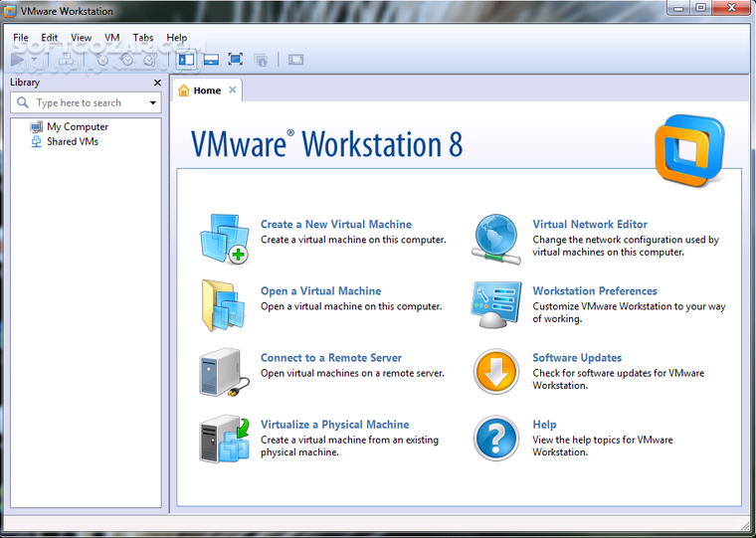This screenshot has height=538, width=756.
Task: Click the folder icon for Open a Virtual Machine
Action: point(223,305)
